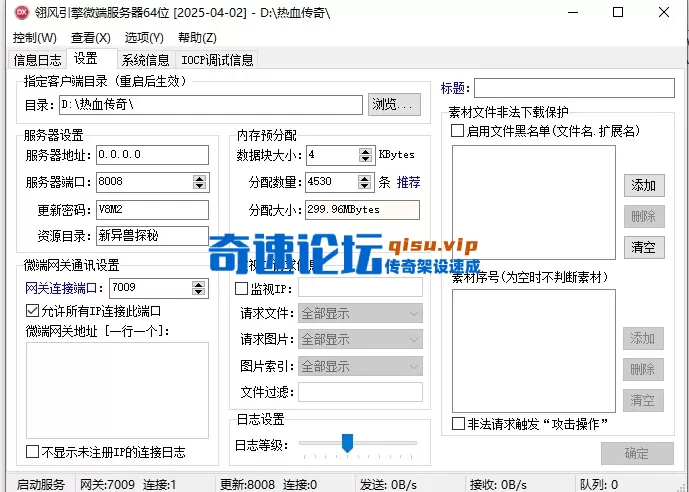Switch to the 系统信息 tab

(x=145, y=60)
